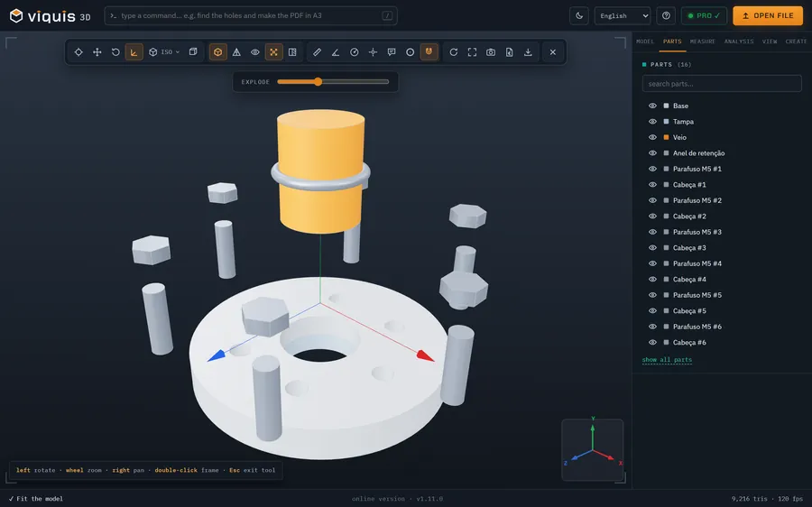Click the search parts field
The width and height of the screenshot is (812, 507).
[x=722, y=83]
